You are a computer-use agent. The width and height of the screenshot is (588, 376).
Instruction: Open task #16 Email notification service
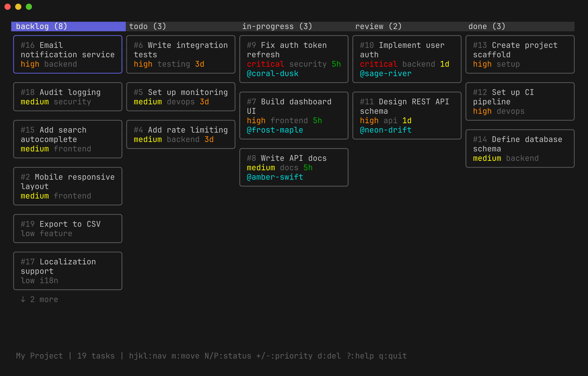tap(68, 54)
